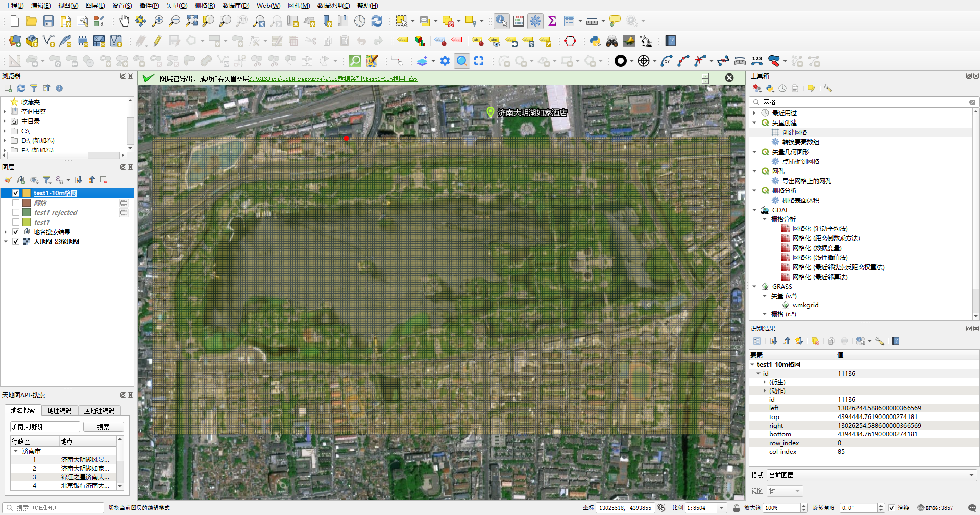The width and height of the screenshot is (980, 515).
Task: Save project with floppy disk icon
Action: click(x=48, y=21)
